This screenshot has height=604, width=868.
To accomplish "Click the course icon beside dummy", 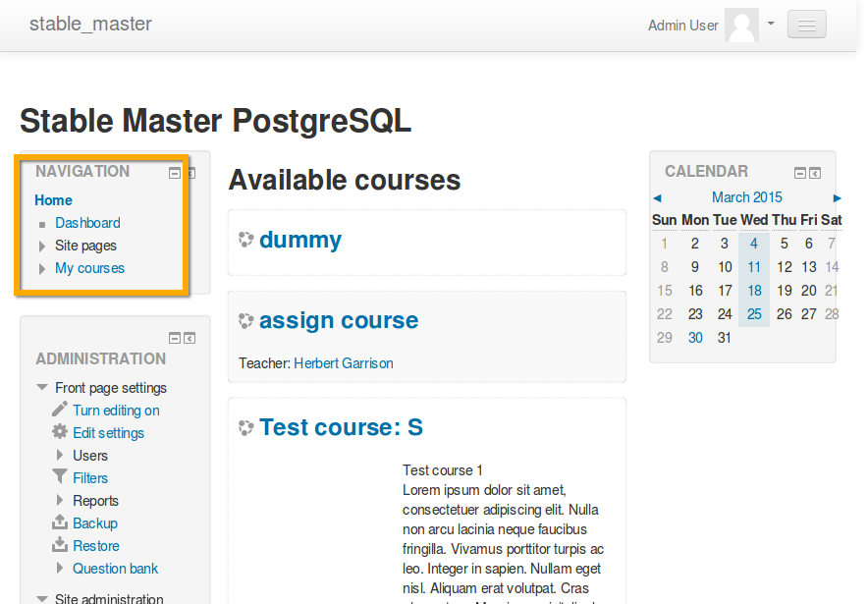I will (245, 240).
